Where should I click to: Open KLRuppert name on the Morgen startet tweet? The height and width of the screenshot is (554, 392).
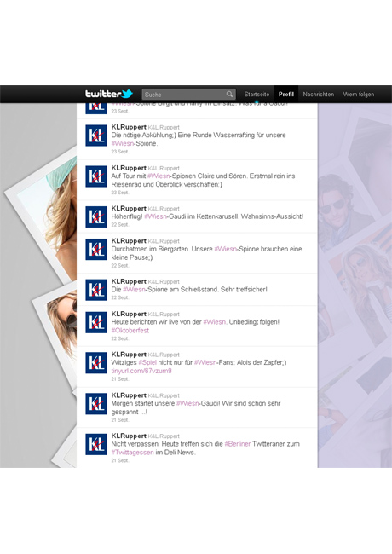(129, 395)
